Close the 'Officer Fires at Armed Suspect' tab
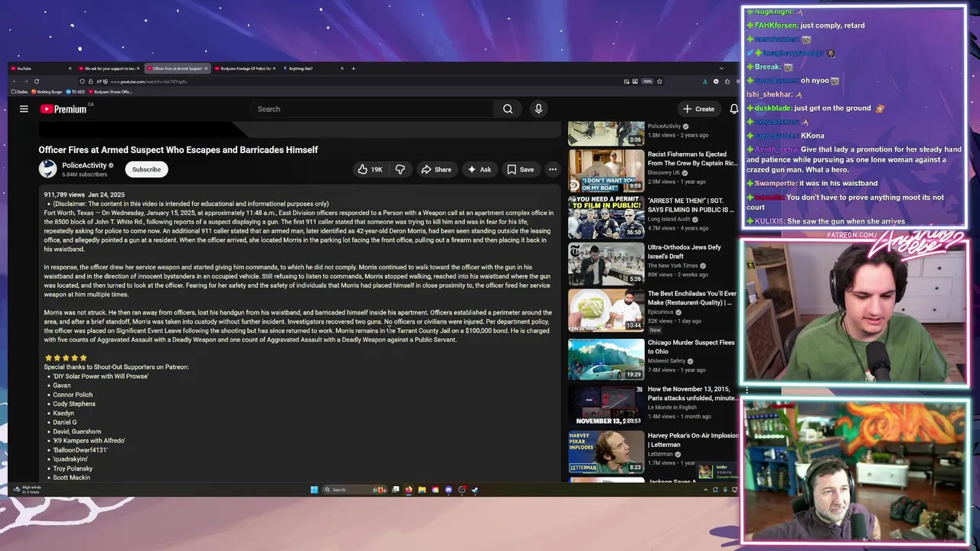Screen dimensions: 980x551 206,68
